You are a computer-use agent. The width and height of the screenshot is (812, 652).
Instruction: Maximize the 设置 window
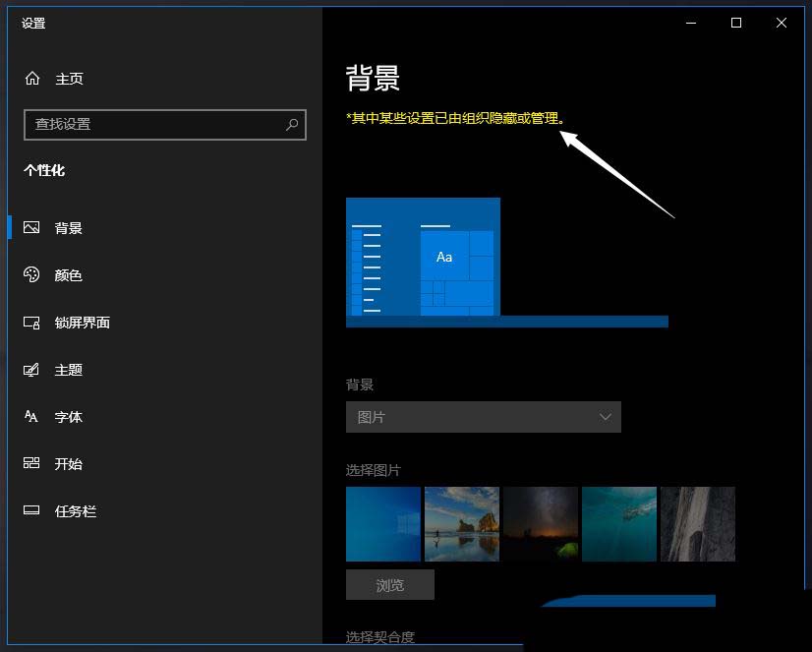click(736, 23)
